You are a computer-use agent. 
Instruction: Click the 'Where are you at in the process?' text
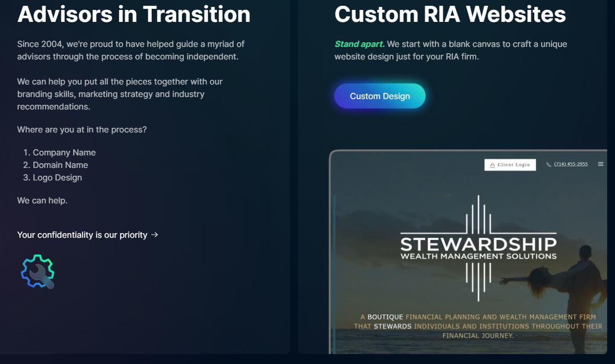click(82, 130)
